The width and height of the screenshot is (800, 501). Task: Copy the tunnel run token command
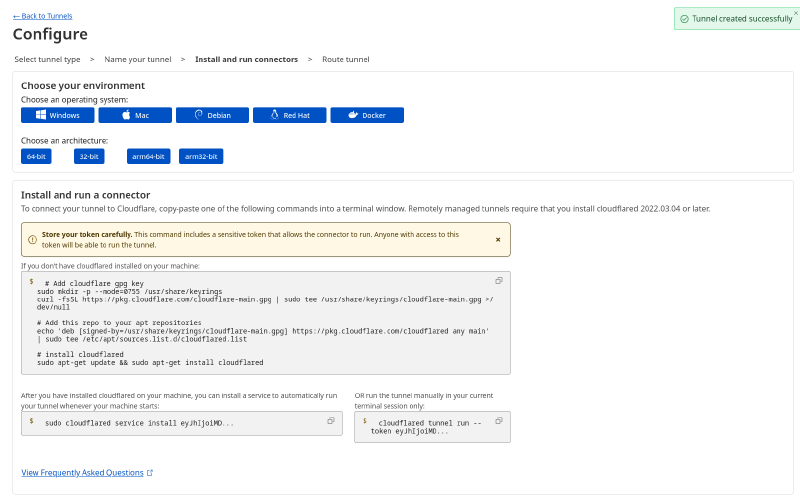(x=499, y=421)
